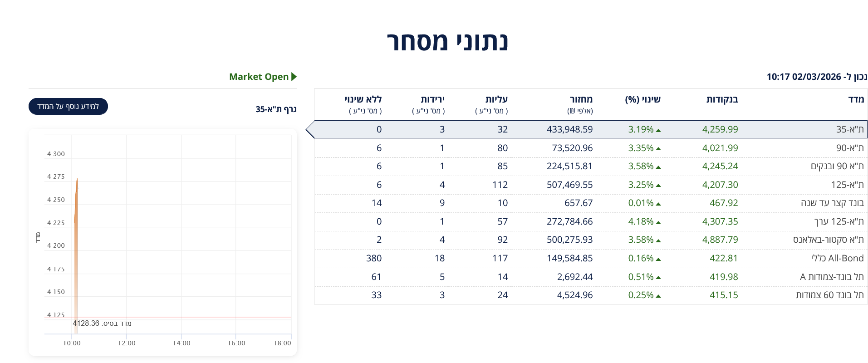Click the up arrow beside 3.35% change
Viewport: 868px width, 363px height.
click(658, 149)
